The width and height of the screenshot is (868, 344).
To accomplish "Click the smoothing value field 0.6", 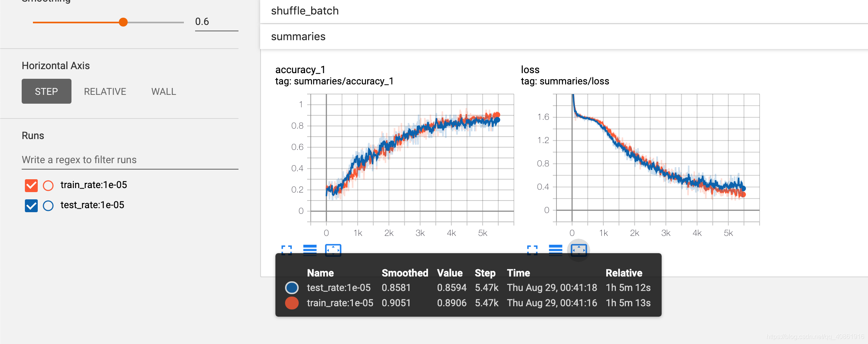I will (216, 22).
